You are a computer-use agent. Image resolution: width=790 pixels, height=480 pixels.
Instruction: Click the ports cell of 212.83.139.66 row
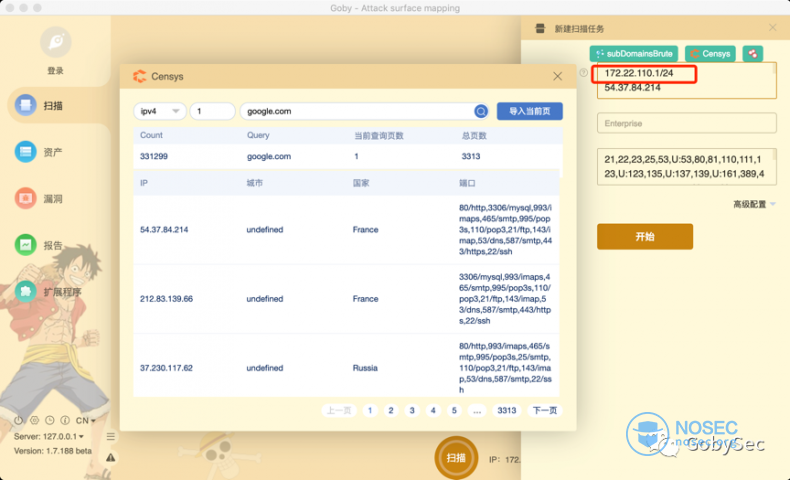click(505, 299)
